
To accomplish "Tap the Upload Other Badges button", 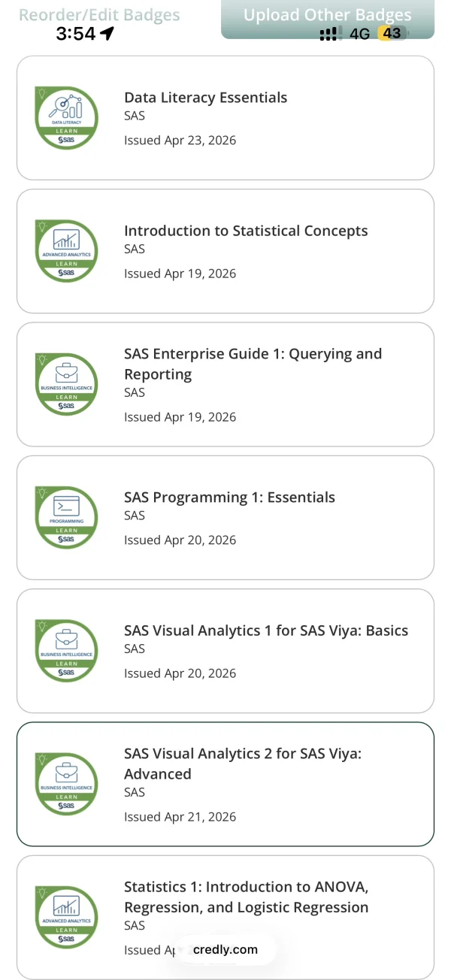I will point(328,18).
